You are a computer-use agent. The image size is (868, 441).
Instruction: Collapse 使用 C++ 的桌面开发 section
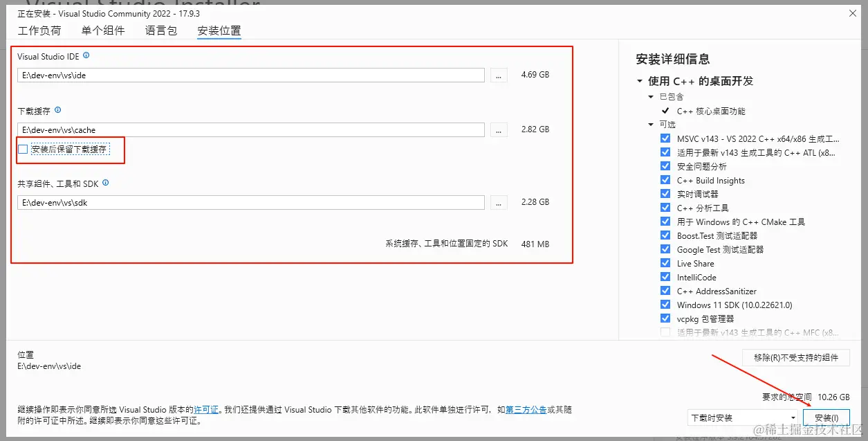[640, 81]
